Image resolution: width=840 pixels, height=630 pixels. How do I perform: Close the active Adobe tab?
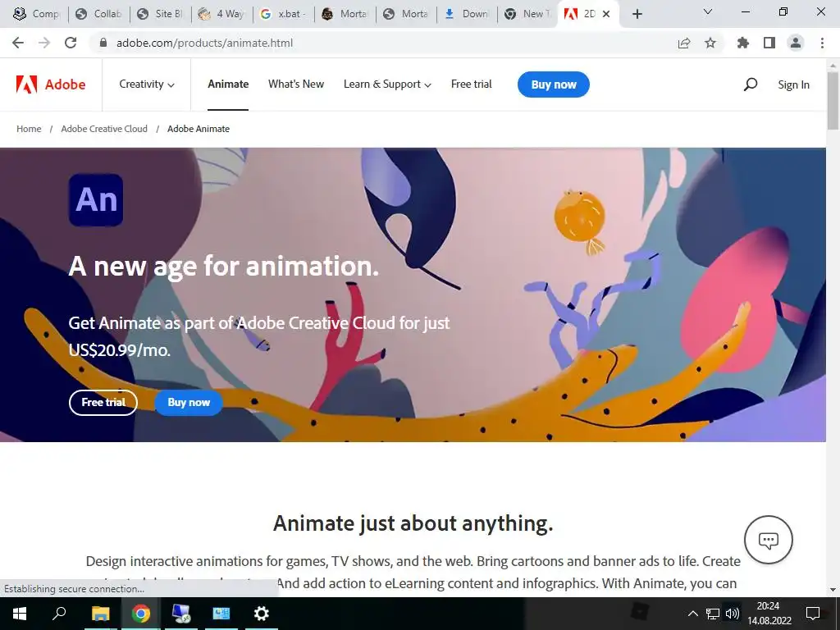pyautogui.click(x=606, y=14)
